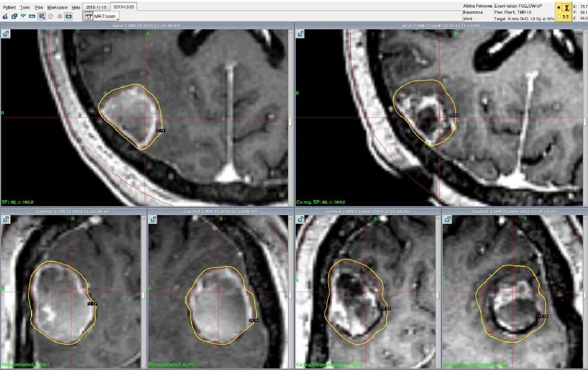Viewport: 588px width, 371px height.
Task: Click the Coronal 1 slice slider thumb
Action: [143, 296]
